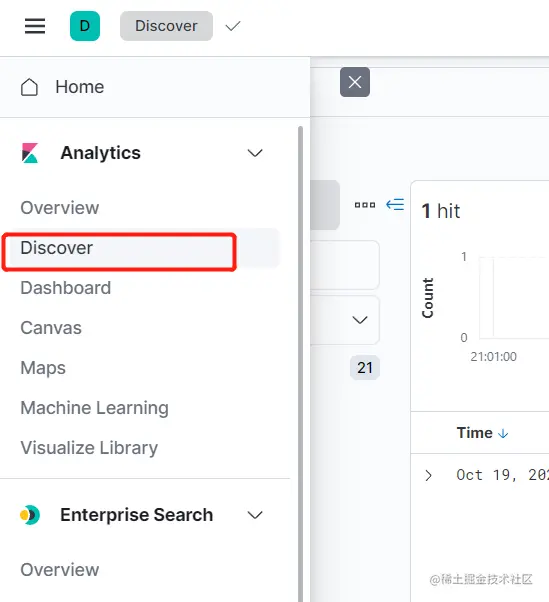Click the Discover breadcrumb button

point(166,26)
